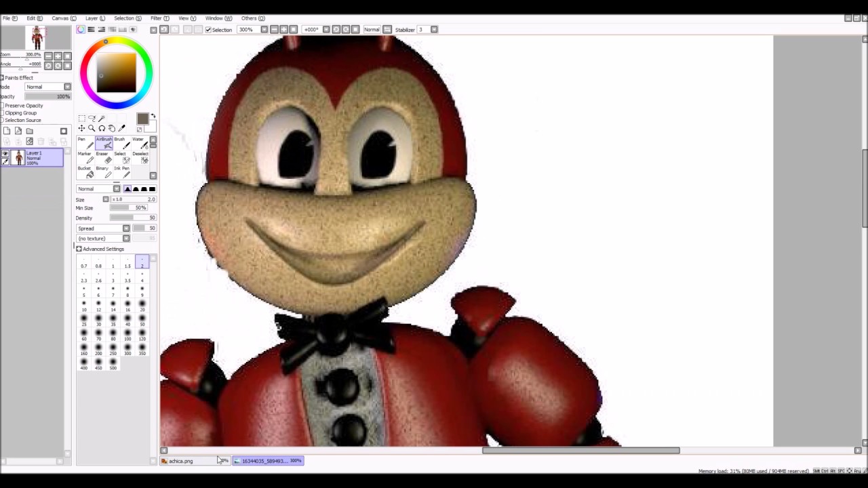This screenshot has height=488, width=868.
Task: Select brush size preset 500
Action: click(113, 363)
